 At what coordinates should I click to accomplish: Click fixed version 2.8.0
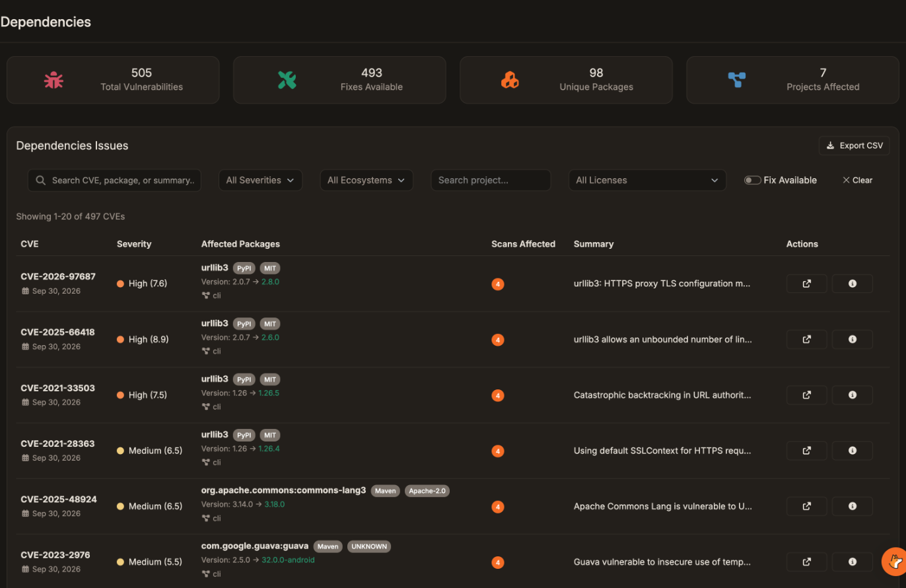pos(270,281)
